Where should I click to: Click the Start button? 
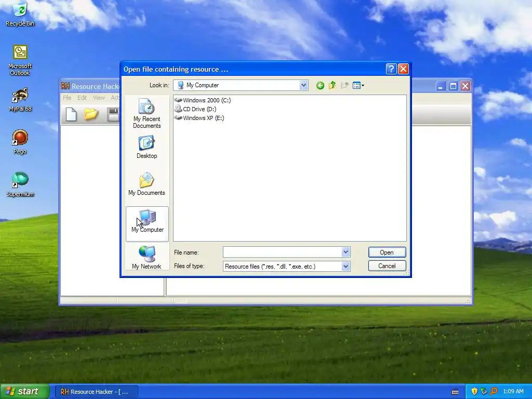(x=24, y=392)
